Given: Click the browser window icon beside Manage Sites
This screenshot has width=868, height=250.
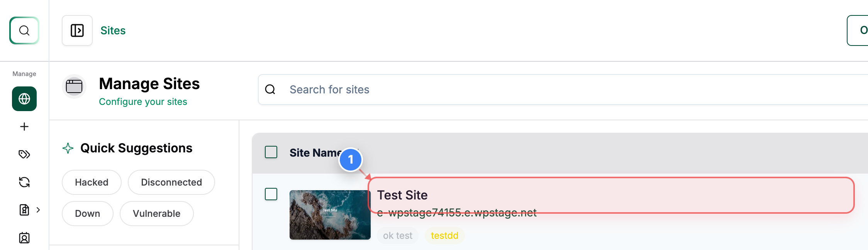Looking at the screenshot, I should (74, 86).
